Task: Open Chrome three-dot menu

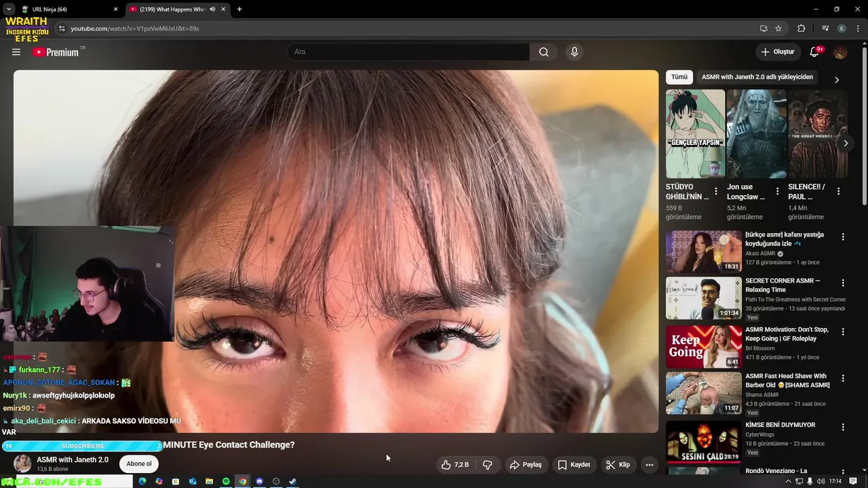Action: (x=857, y=28)
